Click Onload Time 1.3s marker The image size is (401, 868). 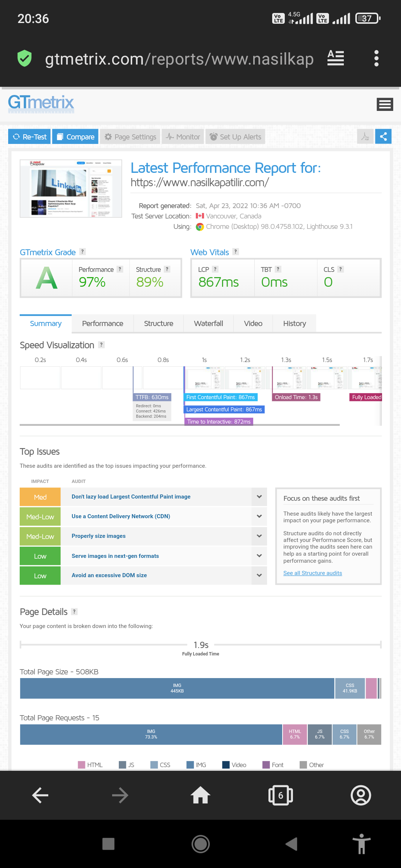coord(296,397)
